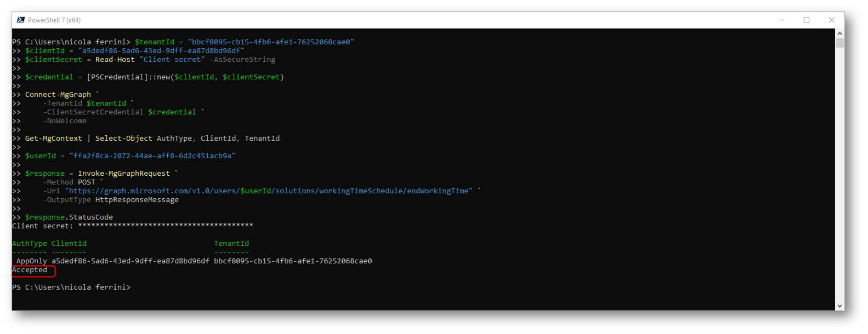Click the Connect-MgGraph command line
The width and height of the screenshot is (868, 334).
point(58,95)
